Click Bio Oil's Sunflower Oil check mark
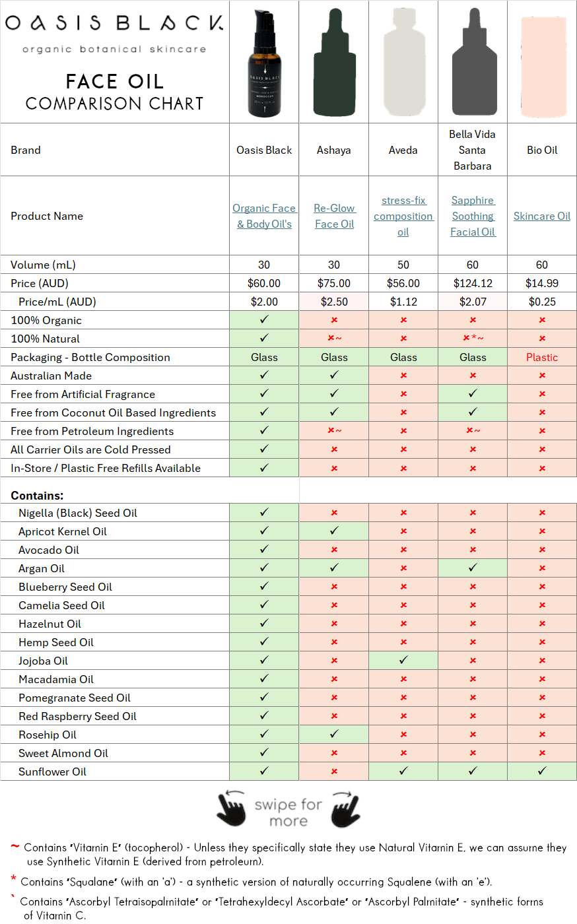Viewport: 577px width, 924px height. click(542, 771)
